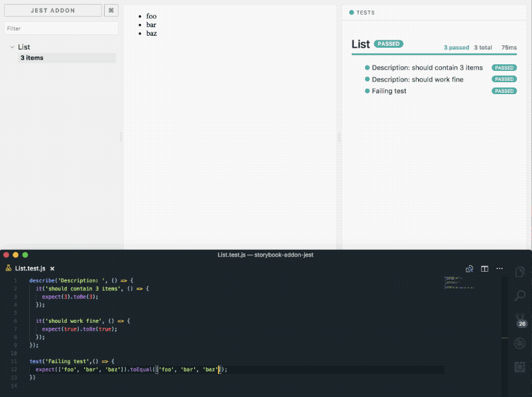Open the keyboard shortcuts command icon button
The image size is (532, 397).
111,11
